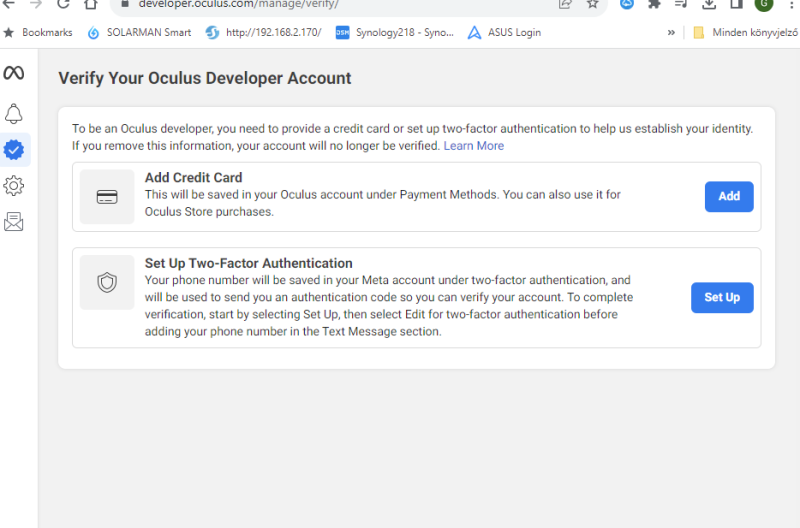Open Minden könyvjelző folder
Viewport: 800px width, 528px height.
click(x=746, y=32)
